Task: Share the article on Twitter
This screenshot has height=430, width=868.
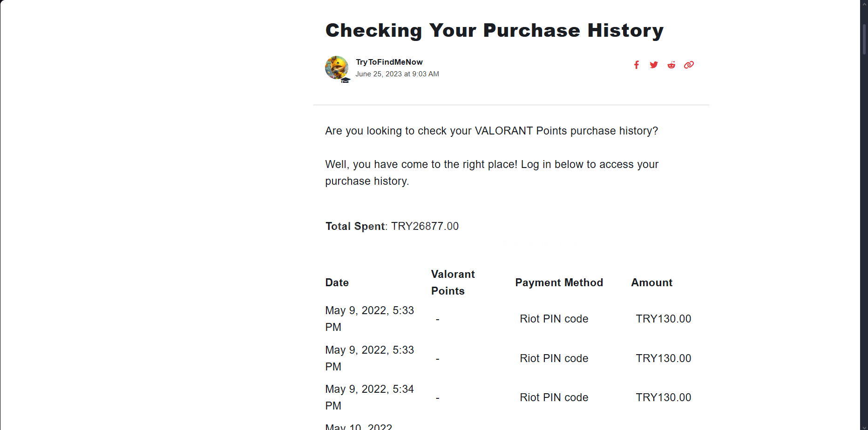Action: pos(654,65)
